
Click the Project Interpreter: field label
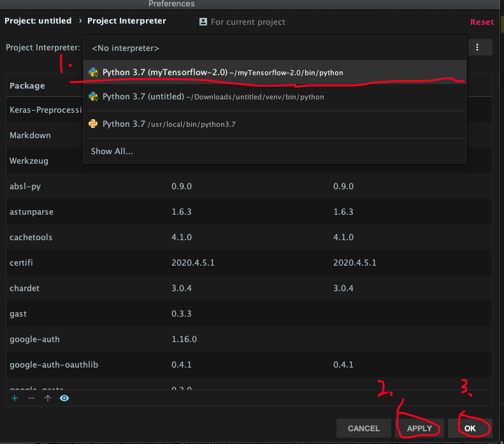tap(43, 48)
